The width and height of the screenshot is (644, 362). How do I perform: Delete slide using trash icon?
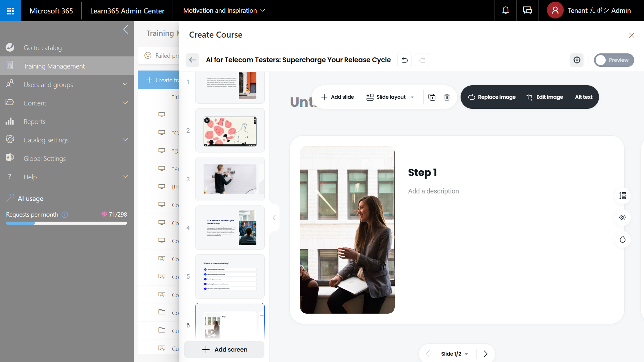click(447, 97)
